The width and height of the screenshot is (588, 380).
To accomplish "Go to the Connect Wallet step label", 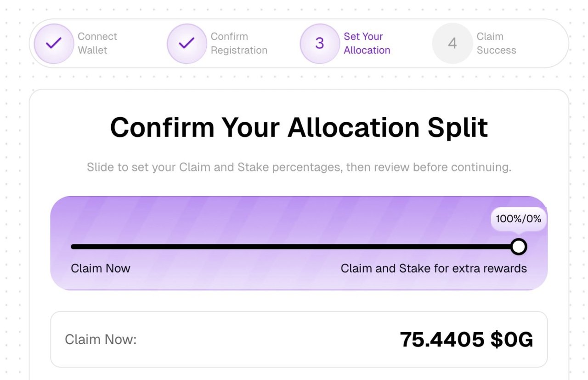I will [97, 43].
